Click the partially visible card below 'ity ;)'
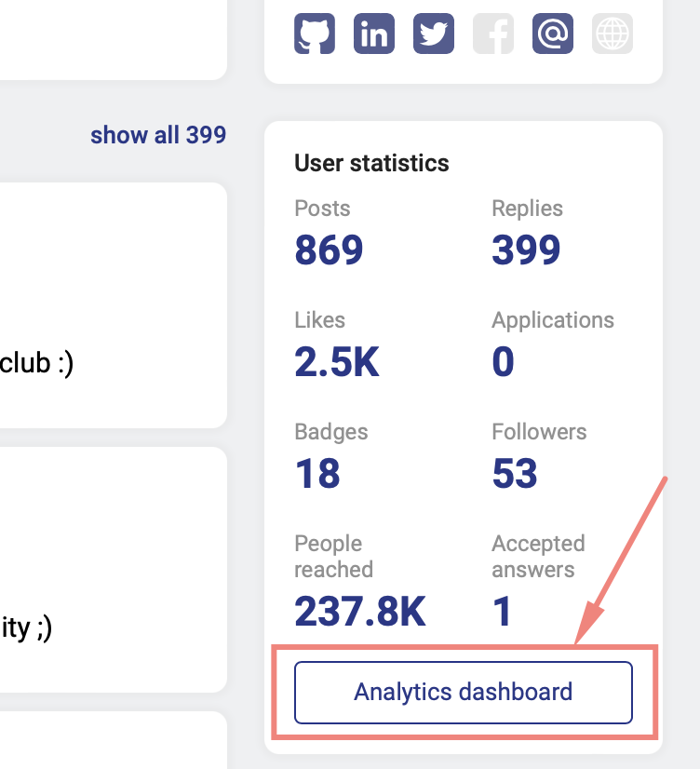Image resolution: width=700 pixels, height=769 pixels. pos(112,741)
